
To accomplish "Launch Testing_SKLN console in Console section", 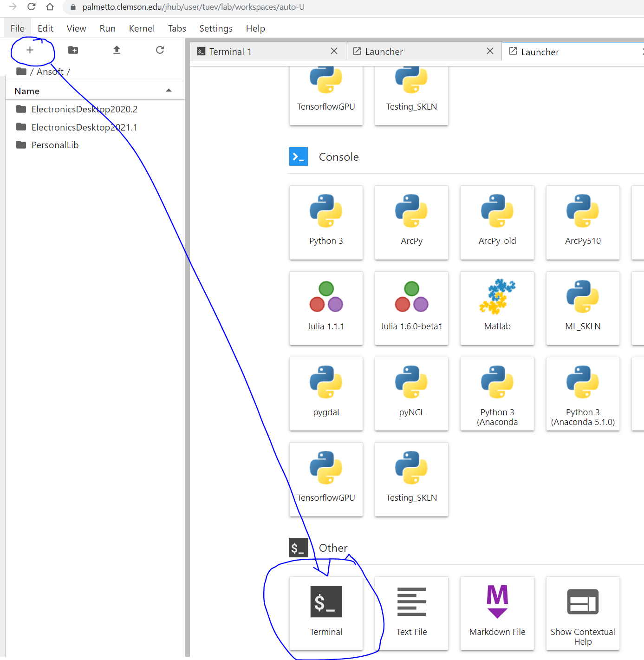I will [411, 479].
